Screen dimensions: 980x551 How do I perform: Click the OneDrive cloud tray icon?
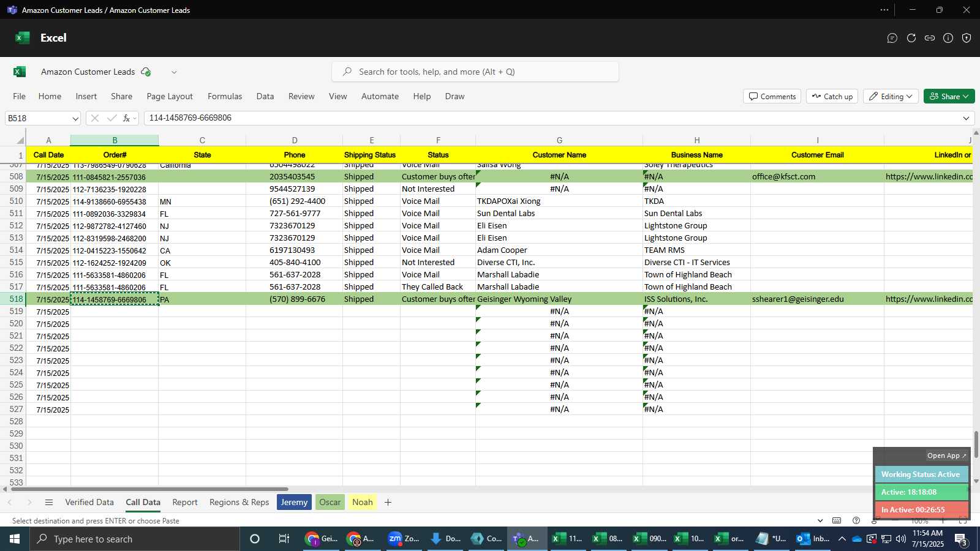tap(857, 539)
